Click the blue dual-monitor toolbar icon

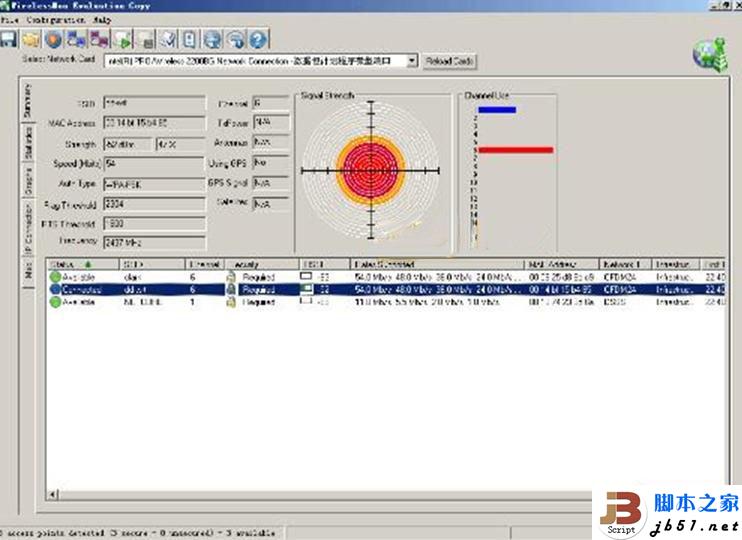click(76, 39)
